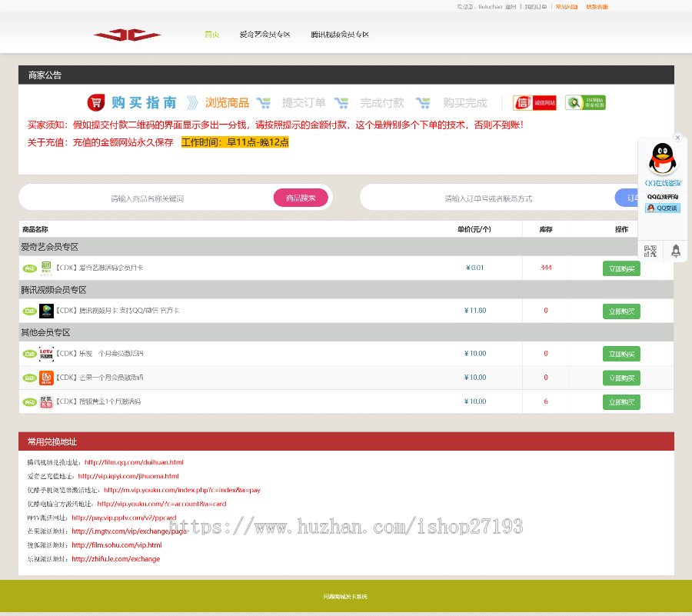Open i.mgtv.com vip exchange link
Viewport: 692px width, 616px height.
[129, 531]
